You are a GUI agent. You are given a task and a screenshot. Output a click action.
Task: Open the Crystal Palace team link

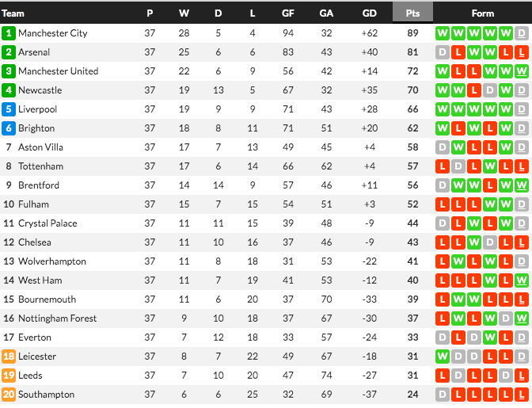click(47, 223)
